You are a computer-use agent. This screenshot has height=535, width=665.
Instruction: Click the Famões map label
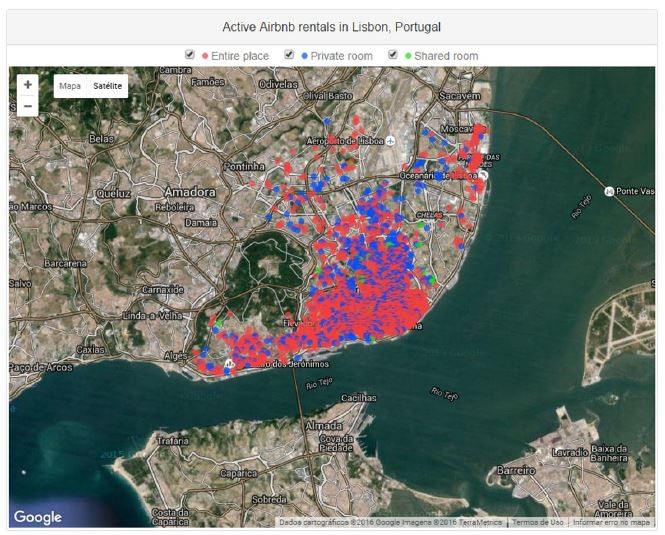(208, 82)
